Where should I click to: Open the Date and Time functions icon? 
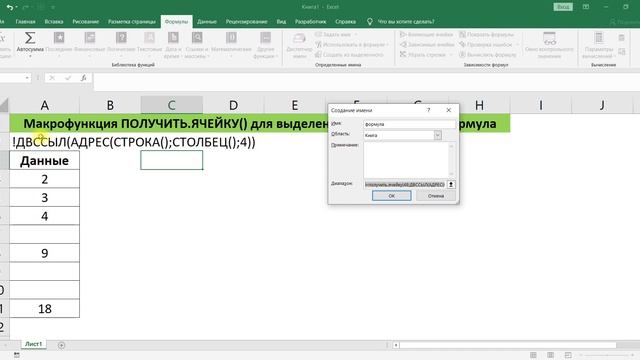click(x=173, y=38)
